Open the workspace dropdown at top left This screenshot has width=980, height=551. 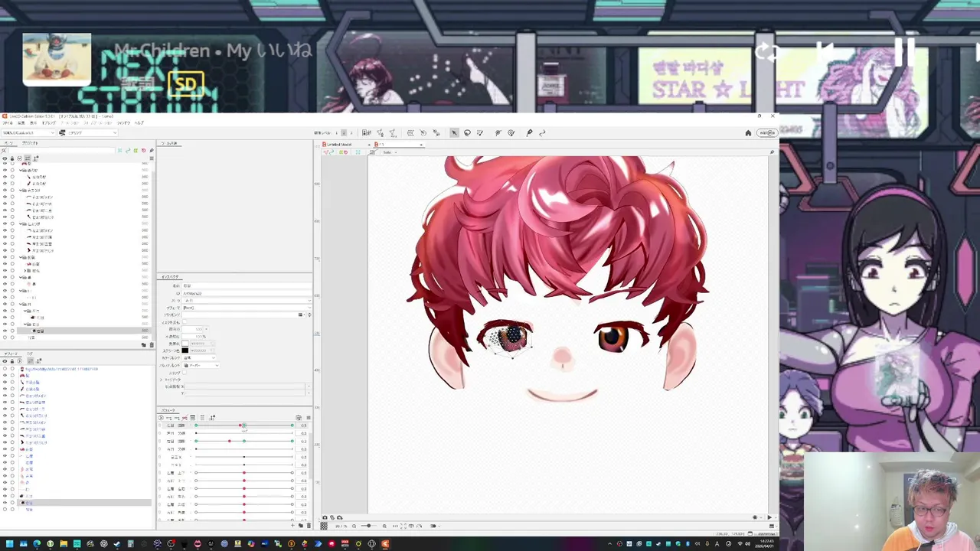[x=28, y=133]
